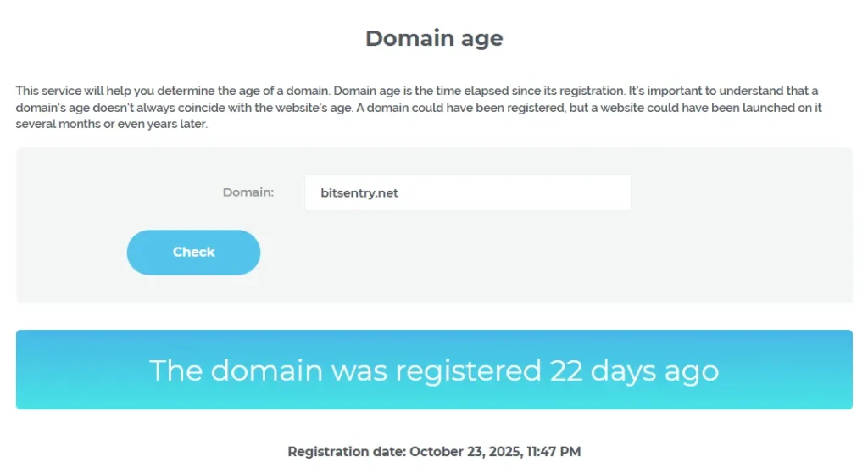Click the text "several months or even years later"
This screenshot has height=473, width=868.
[111, 124]
